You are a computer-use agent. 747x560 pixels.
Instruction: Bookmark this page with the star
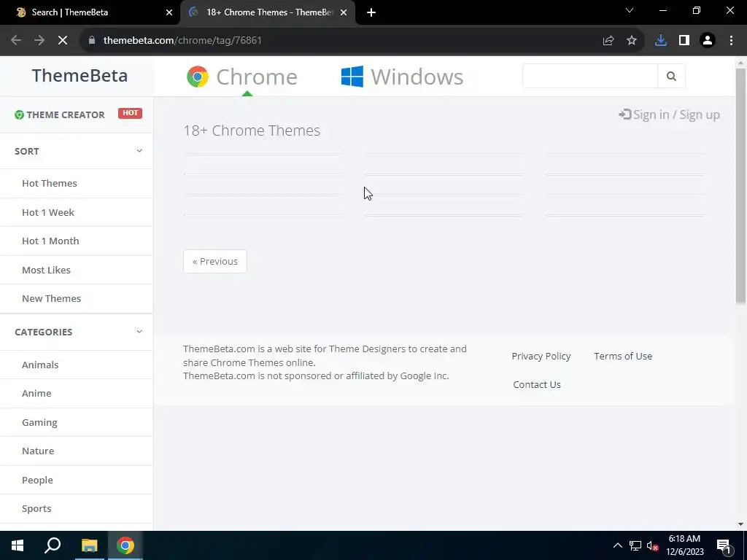coord(632,41)
